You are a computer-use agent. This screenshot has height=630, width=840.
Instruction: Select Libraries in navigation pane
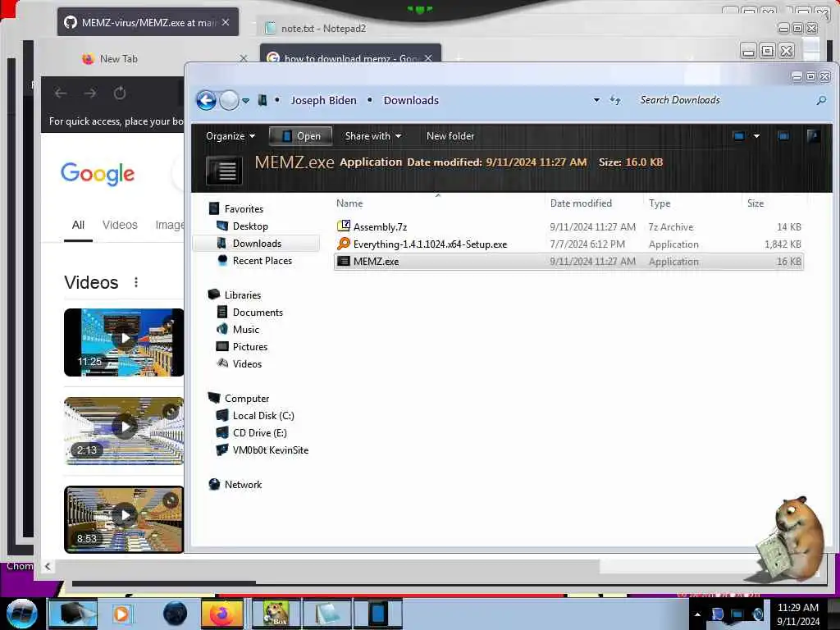point(242,295)
